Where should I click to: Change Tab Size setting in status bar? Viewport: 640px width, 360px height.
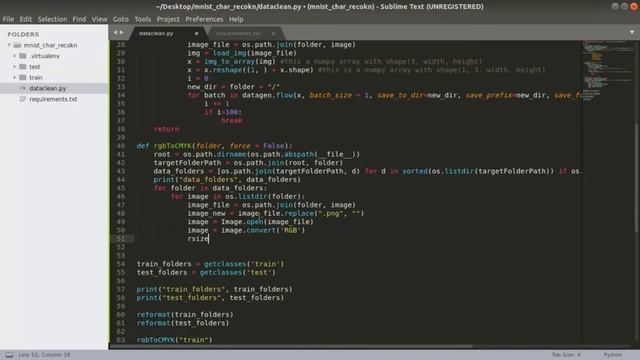566,355
